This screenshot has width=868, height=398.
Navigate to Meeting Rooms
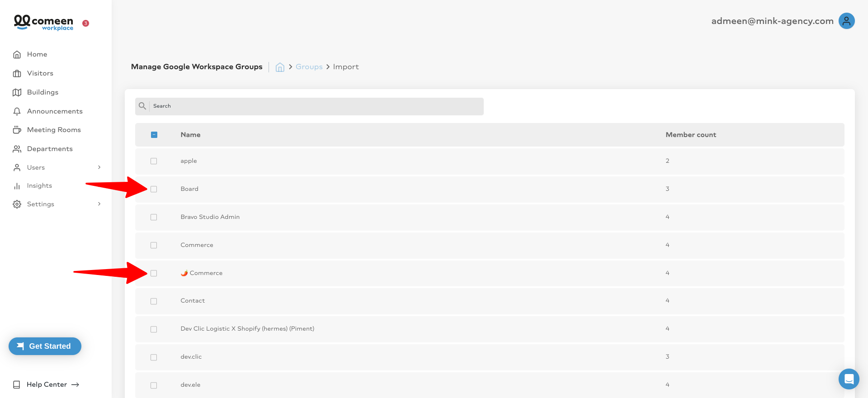[x=54, y=130]
